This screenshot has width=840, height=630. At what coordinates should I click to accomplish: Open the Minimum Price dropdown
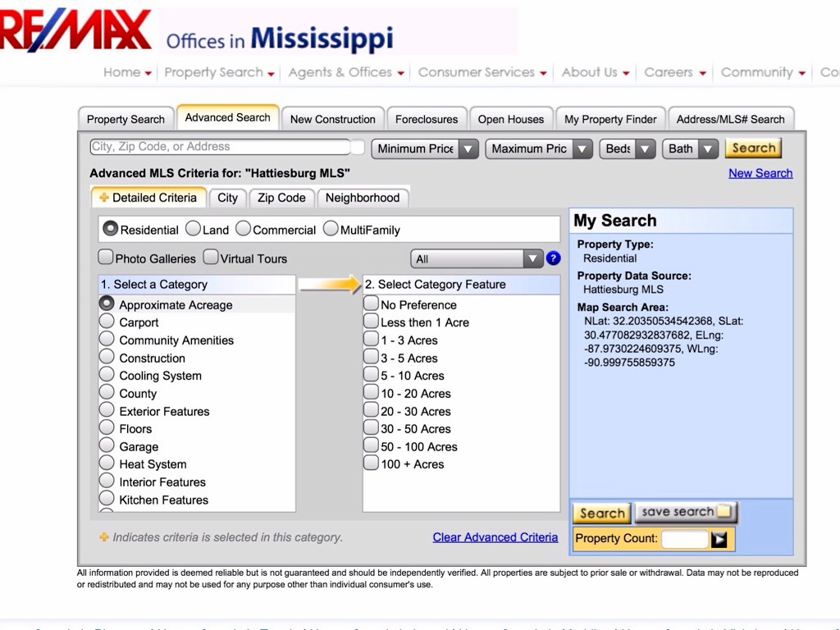coord(425,148)
